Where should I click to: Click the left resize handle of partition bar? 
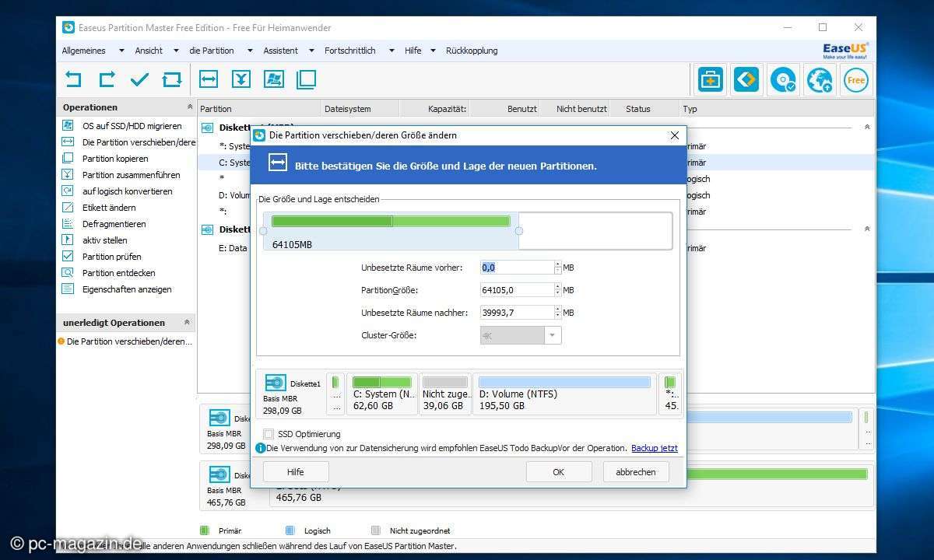263,231
